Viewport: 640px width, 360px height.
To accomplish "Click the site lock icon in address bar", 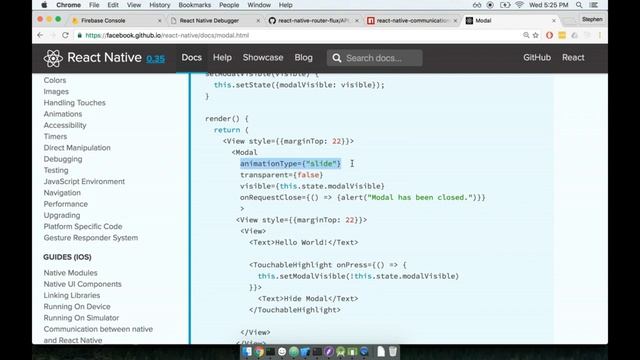I will point(80,36).
